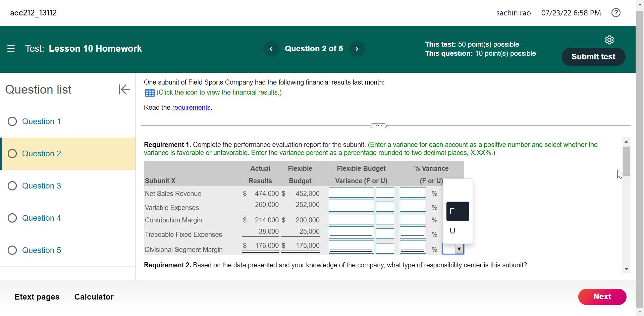Click Variable Expenses percent variance field
Viewport: 644px width, 316px height.
tap(413, 206)
